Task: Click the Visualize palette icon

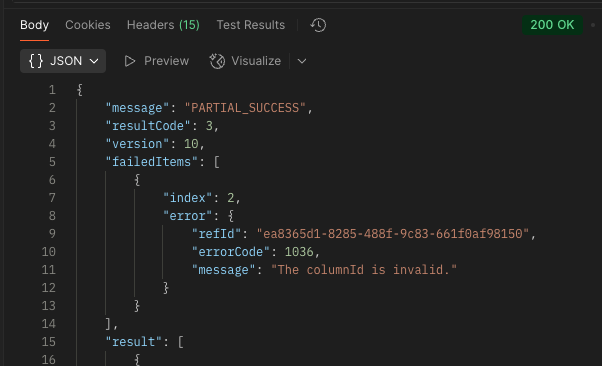Action: tap(217, 61)
